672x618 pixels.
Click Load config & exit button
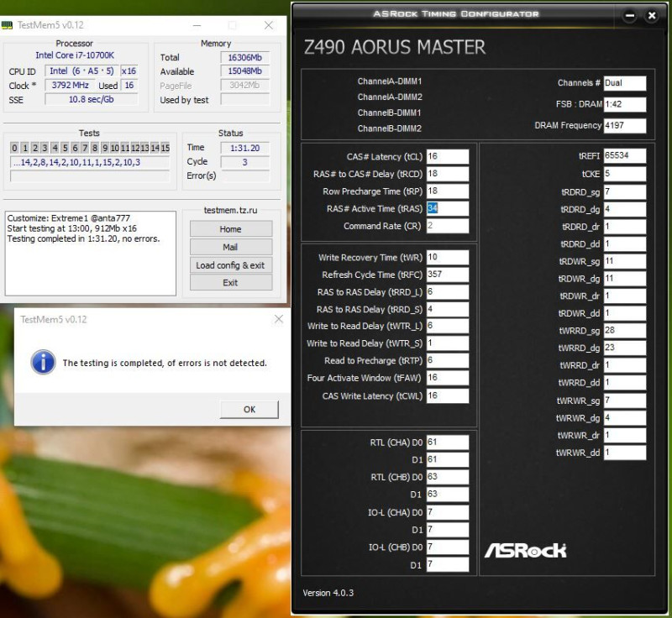pos(230,265)
